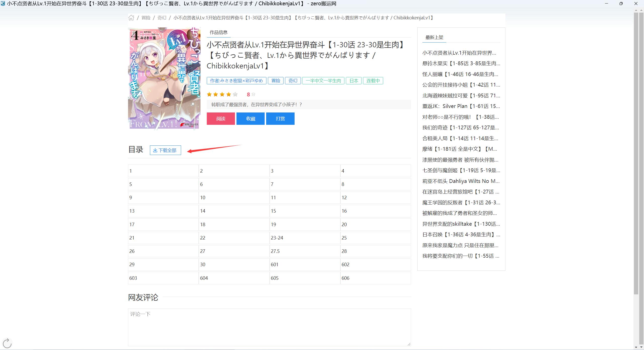The image size is (644, 350).
Task: Click the comment input box under 网友评论
Action: pyautogui.click(x=269, y=327)
